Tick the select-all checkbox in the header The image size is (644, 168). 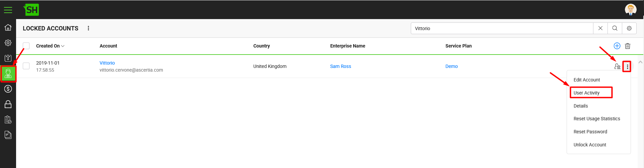pos(26,46)
